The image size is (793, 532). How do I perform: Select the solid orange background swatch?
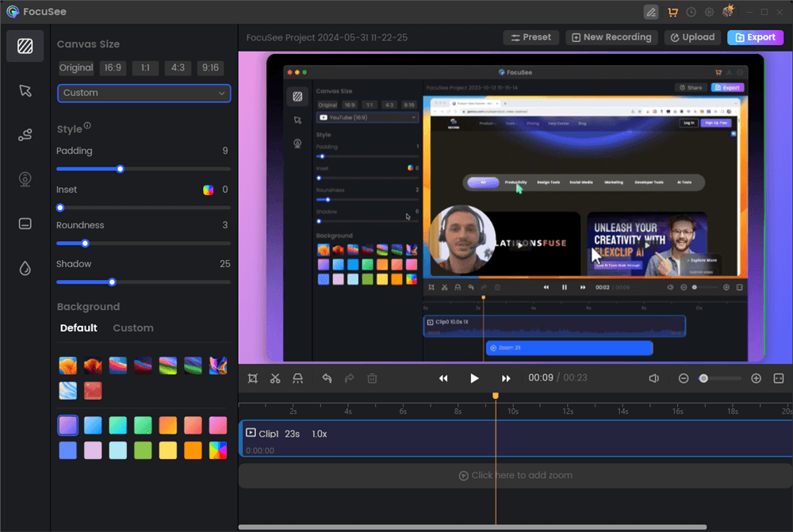click(x=193, y=450)
